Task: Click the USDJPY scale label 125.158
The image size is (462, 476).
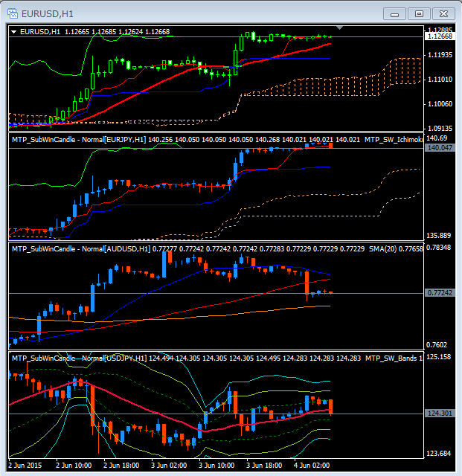Action: click(x=439, y=357)
